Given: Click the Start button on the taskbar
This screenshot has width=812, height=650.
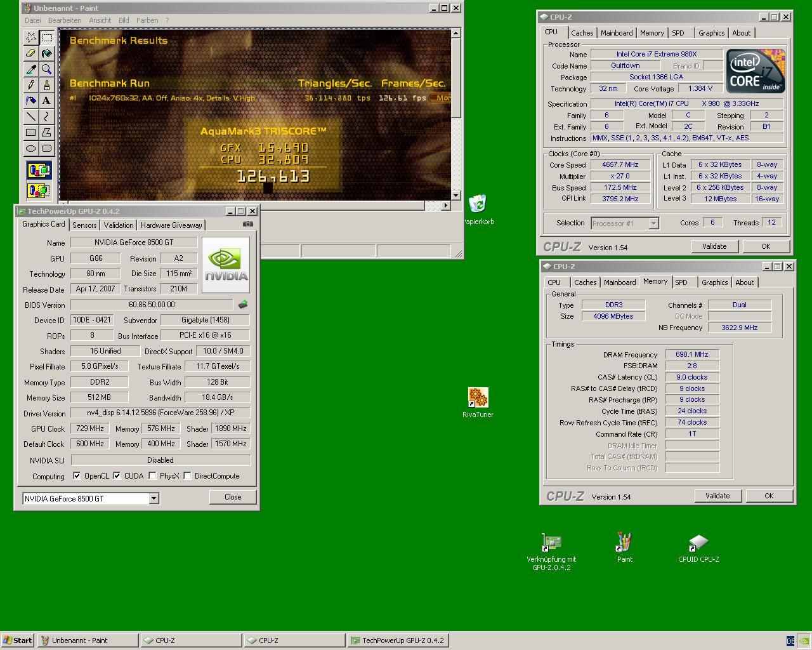Looking at the screenshot, I should (18, 640).
